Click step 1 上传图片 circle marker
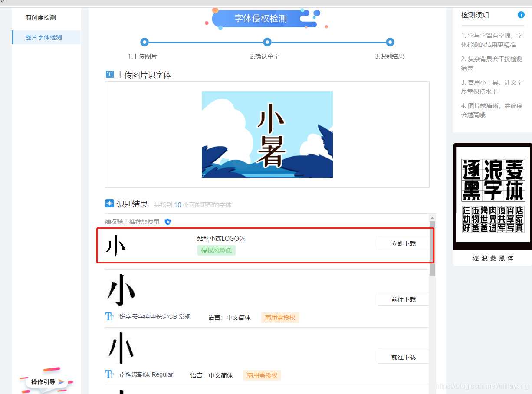This screenshot has width=532, height=394. click(x=144, y=42)
